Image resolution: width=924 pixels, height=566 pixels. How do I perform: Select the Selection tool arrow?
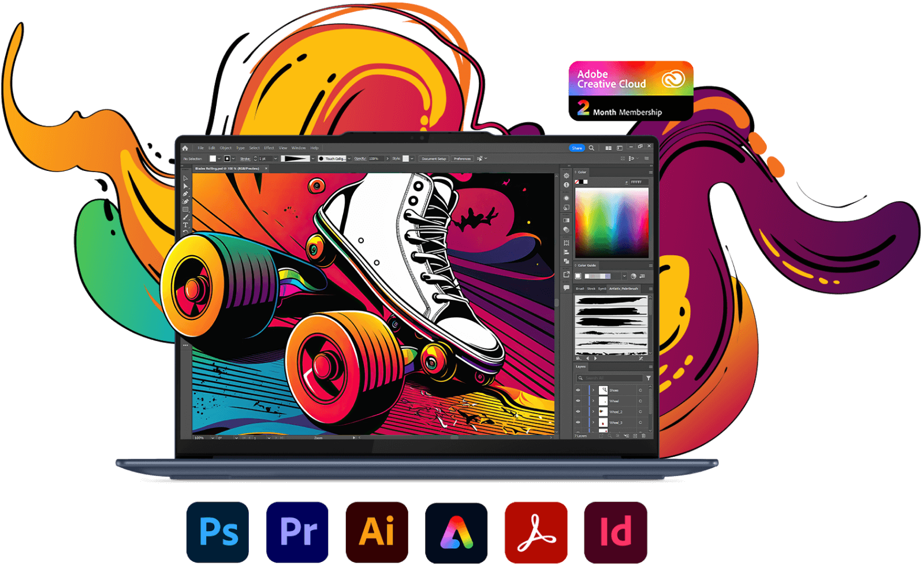click(x=185, y=178)
